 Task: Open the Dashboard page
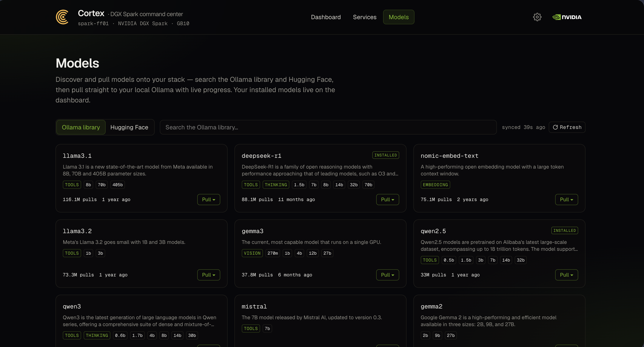326,17
